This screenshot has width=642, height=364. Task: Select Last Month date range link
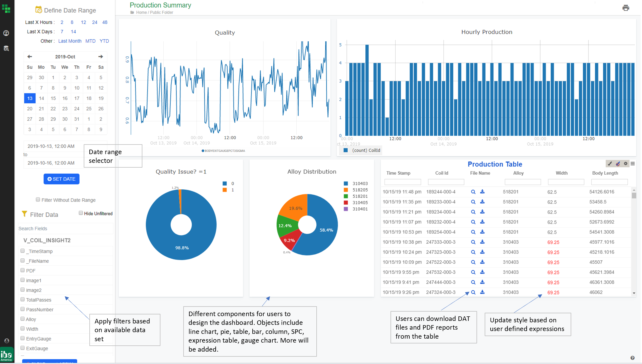pos(69,41)
